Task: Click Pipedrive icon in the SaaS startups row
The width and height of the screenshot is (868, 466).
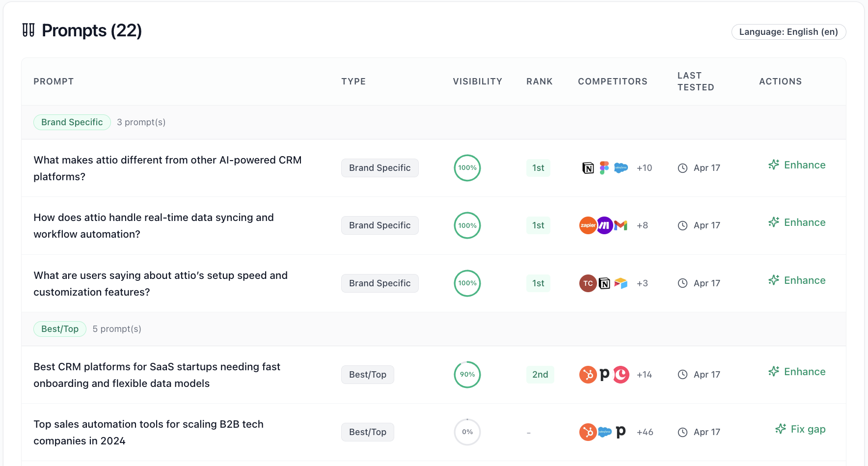Action: coord(605,375)
